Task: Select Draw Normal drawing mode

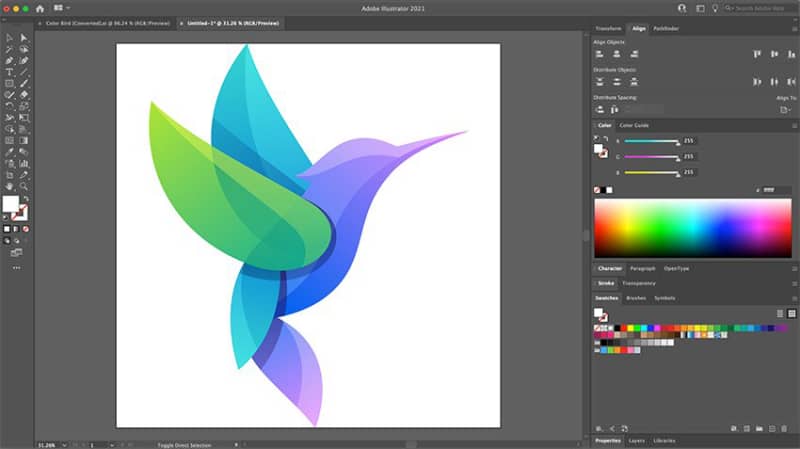Action: 7,241
